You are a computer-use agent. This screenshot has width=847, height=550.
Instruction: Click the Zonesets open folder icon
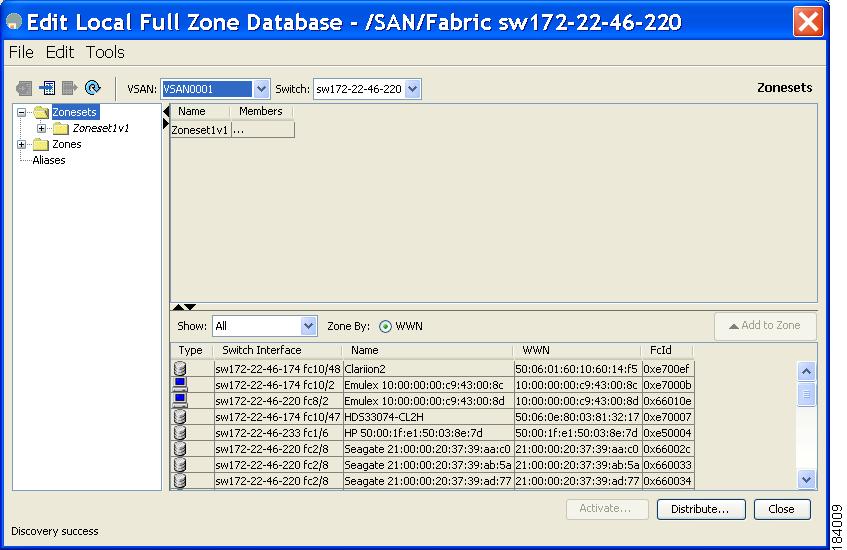41,112
